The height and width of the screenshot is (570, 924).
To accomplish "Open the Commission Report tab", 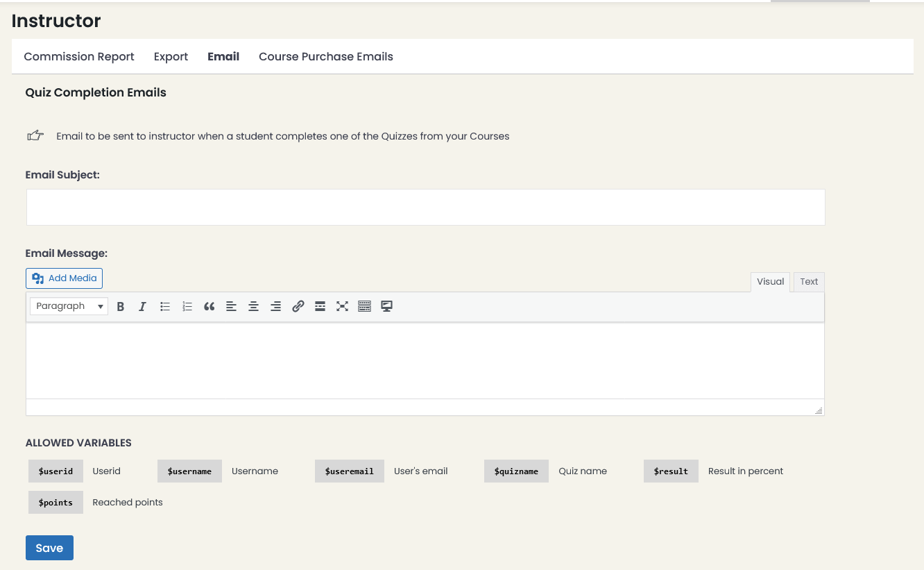I will pos(79,56).
